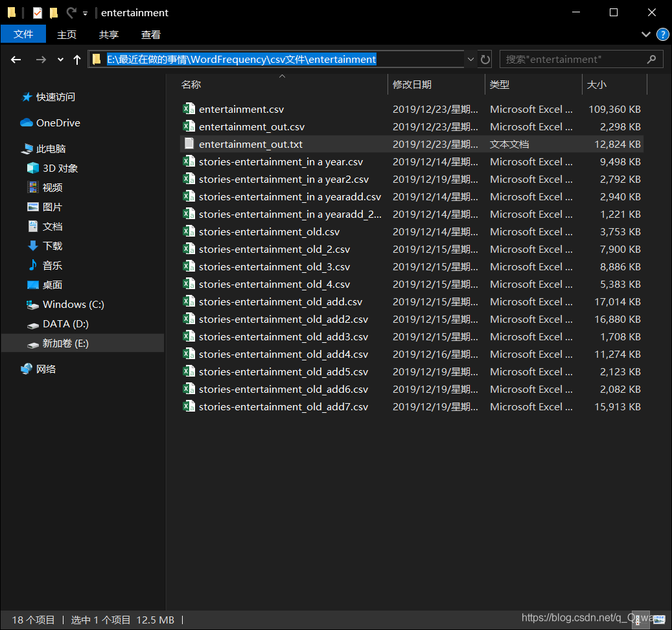This screenshot has height=630, width=672.
Task: Click text file icon of entertainment_out.txt
Action: coord(189,144)
